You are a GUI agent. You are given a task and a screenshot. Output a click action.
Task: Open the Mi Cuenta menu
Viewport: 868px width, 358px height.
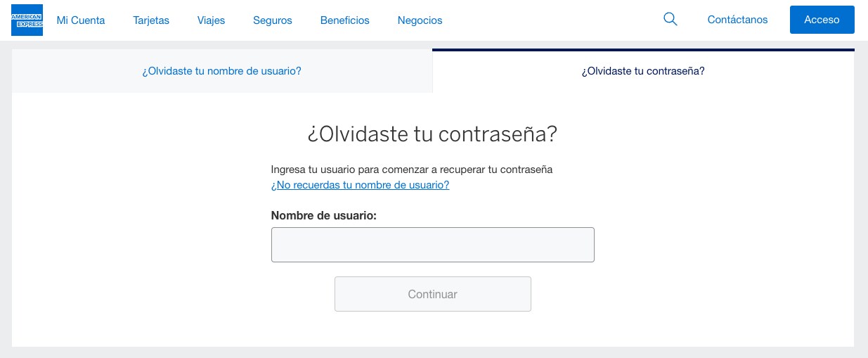(81, 20)
